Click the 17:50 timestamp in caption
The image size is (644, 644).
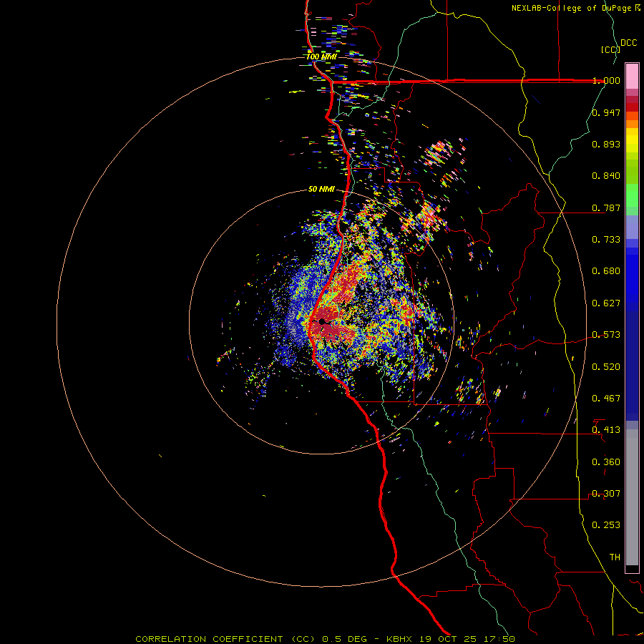click(x=501, y=639)
